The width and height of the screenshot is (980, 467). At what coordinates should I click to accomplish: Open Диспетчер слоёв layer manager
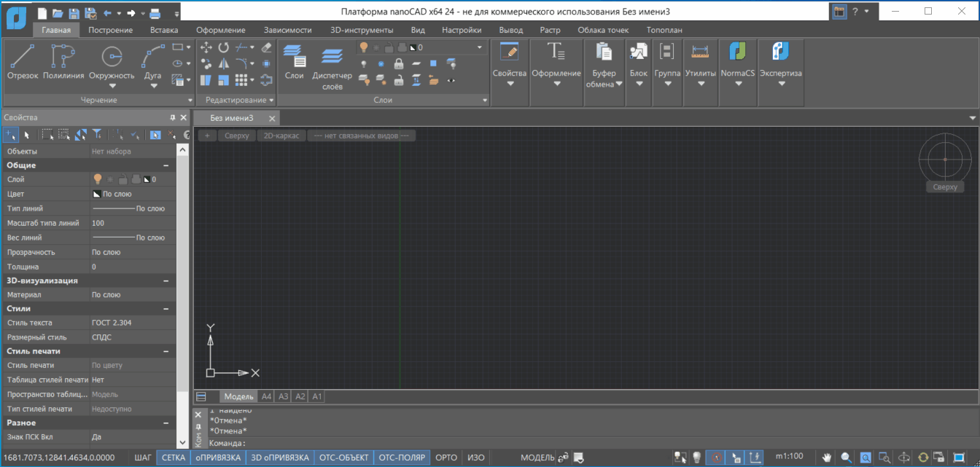pyautogui.click(x=332, y=67)
